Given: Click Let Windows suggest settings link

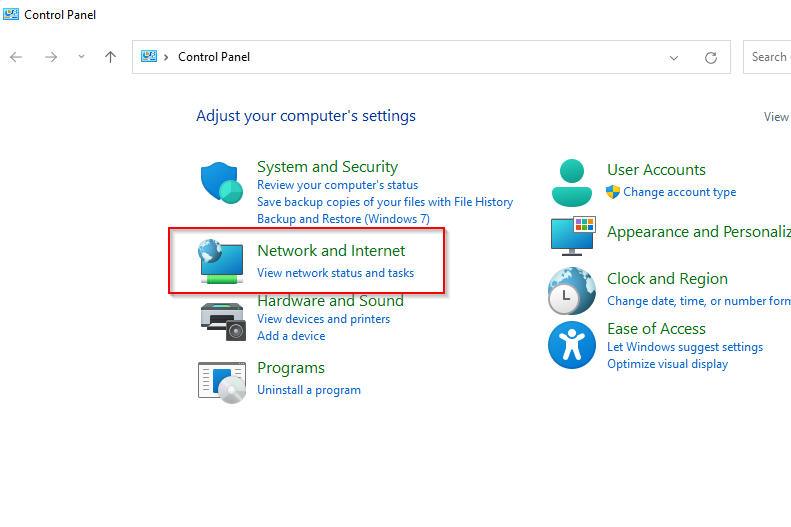Looking at the screenshot, I should pos(684,347).
